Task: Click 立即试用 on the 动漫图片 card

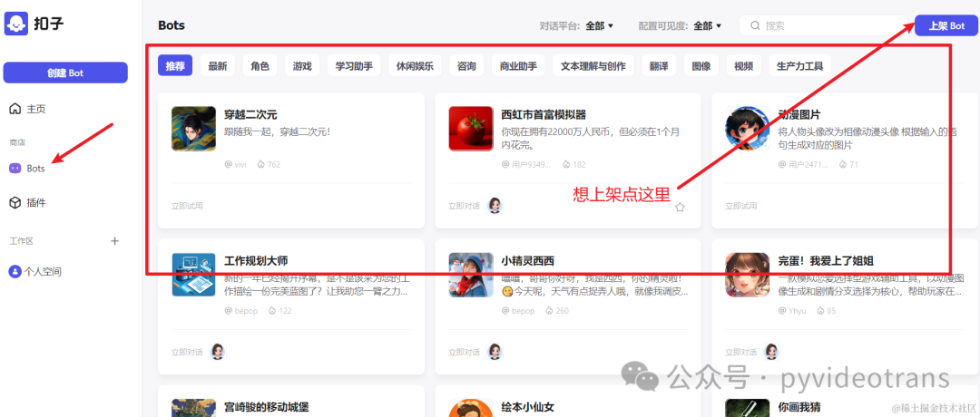Action: pos(741,206)
